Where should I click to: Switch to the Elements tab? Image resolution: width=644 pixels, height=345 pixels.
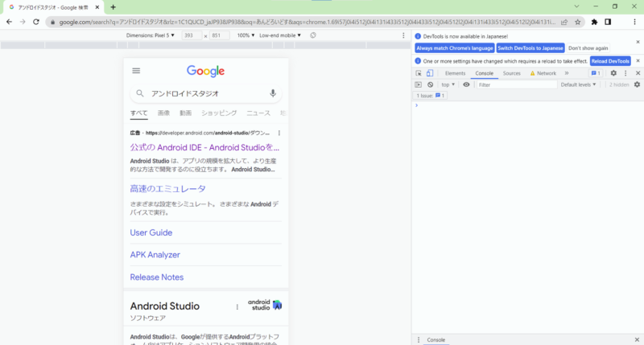[x=455, y=73]
